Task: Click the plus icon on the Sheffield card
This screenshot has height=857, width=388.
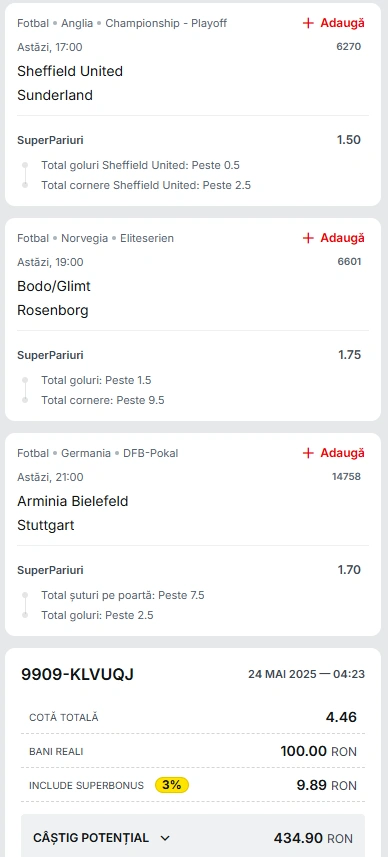Action: coord(308,23)
